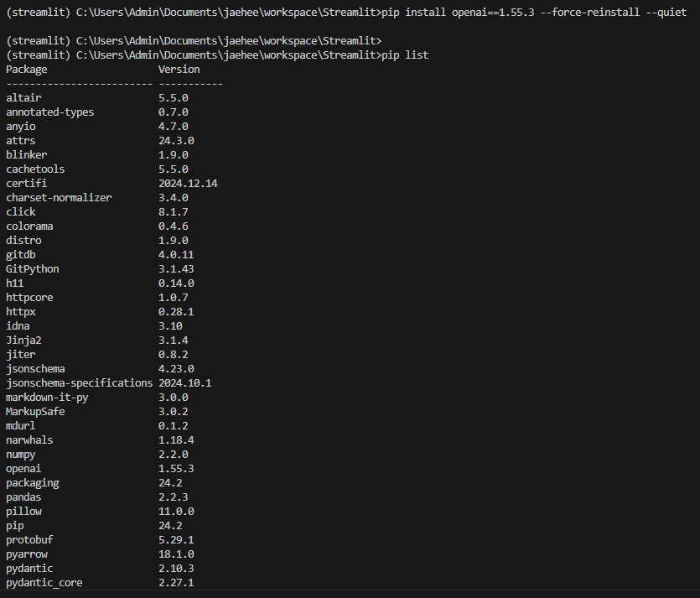The width and height of the screenshot is (700, 598).
Task: Click version '0.14.0' of h11
Action: click(x=176, y=283)
